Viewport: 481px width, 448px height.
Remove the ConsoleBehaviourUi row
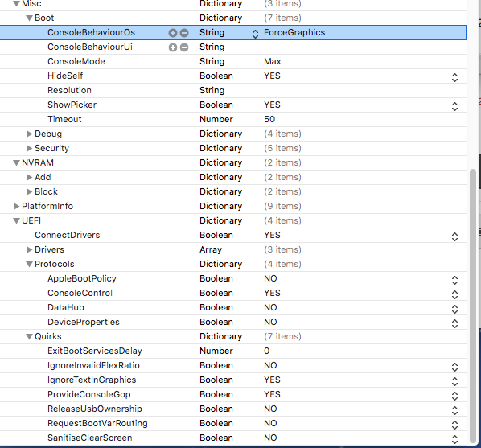tap(184, 47)
